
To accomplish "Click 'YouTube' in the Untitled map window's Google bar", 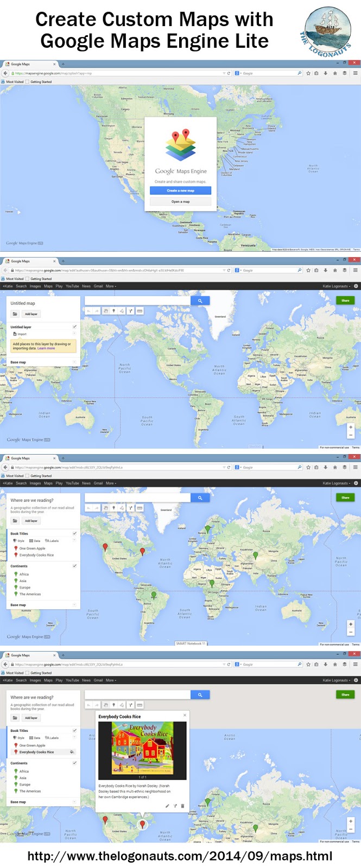I will point(72,286).
